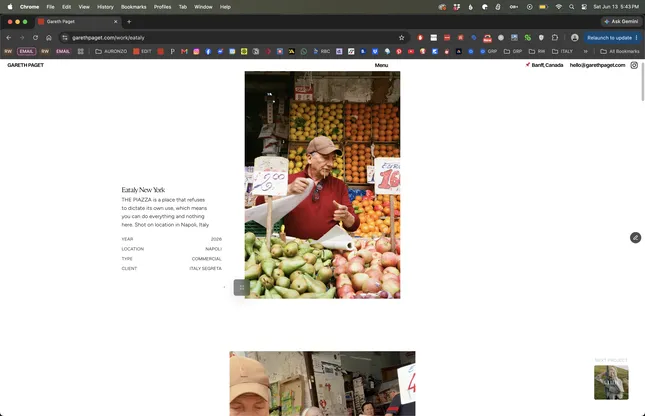Open macOS Control Center icon

584,7
